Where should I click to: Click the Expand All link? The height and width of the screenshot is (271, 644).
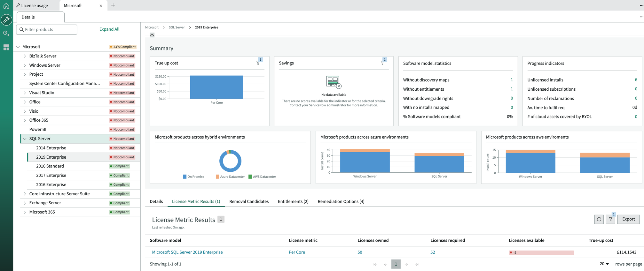coord(109,29)
